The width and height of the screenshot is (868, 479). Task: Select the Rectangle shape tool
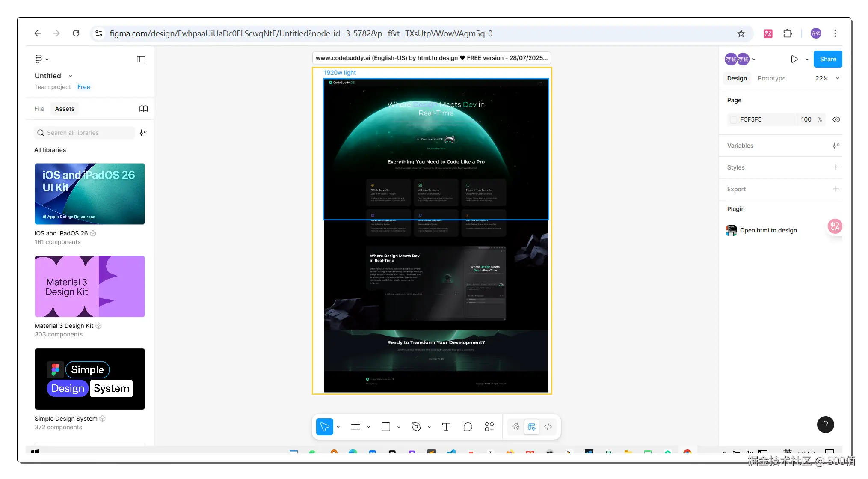click(385, 427)
